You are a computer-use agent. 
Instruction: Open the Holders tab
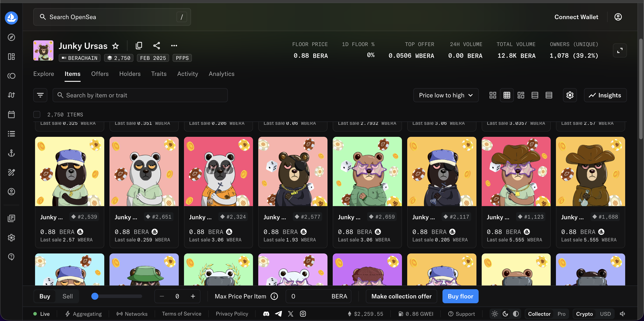pos(130,74)
